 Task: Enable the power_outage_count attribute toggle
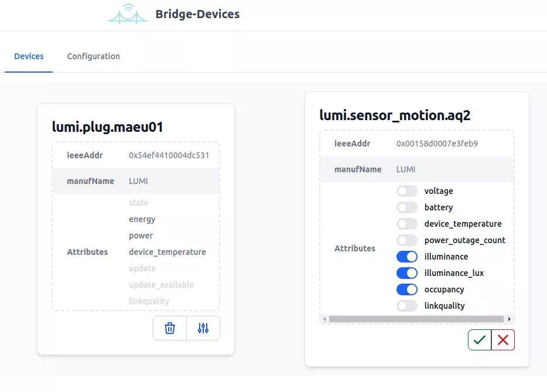[x=407, y=240]
